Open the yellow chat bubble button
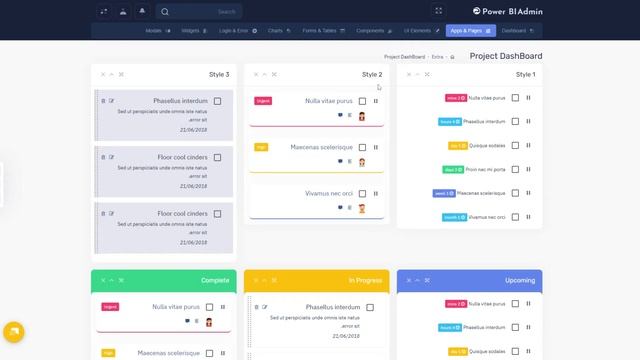The image size is (640, 360). click(14, 332)
